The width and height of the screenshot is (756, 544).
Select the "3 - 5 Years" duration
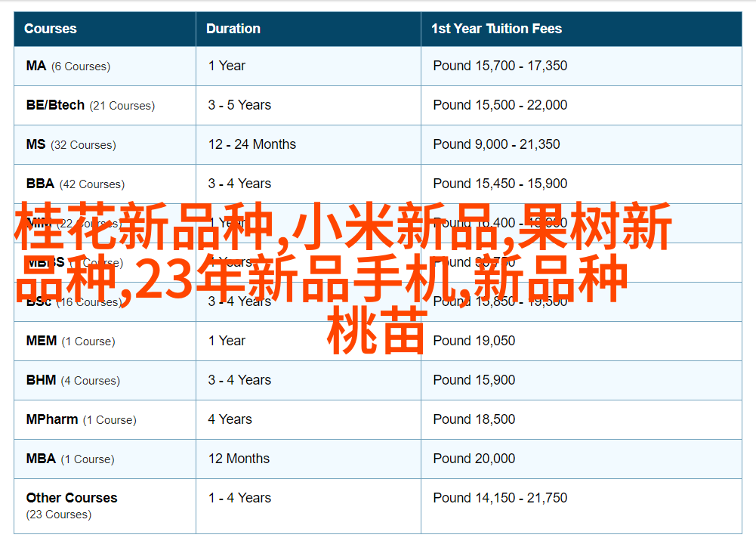pyautogui.click(x=239, y=105)
